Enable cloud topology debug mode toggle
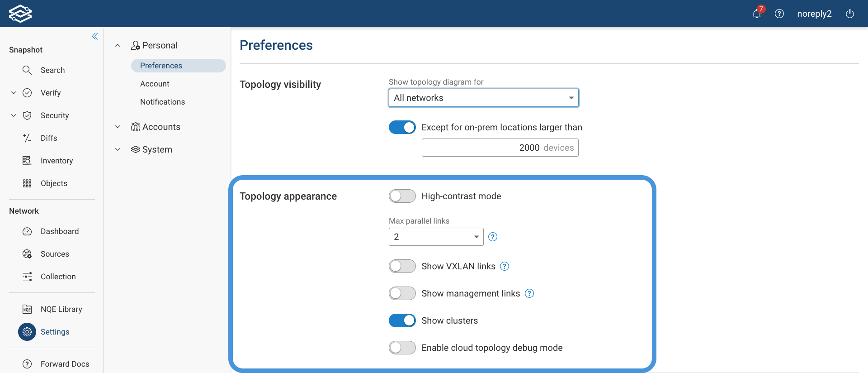Screen dimensions: 868x373 point(402,348)
